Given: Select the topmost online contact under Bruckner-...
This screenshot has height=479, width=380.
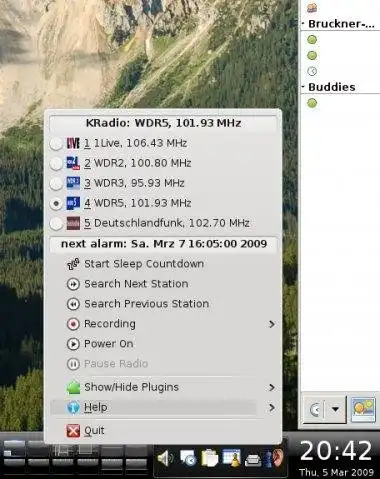Looking at the screenshot, I should tap(312, 40).
